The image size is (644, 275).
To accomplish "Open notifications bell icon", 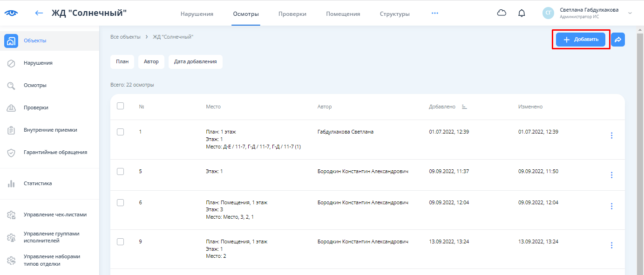I will pos(522,13).
